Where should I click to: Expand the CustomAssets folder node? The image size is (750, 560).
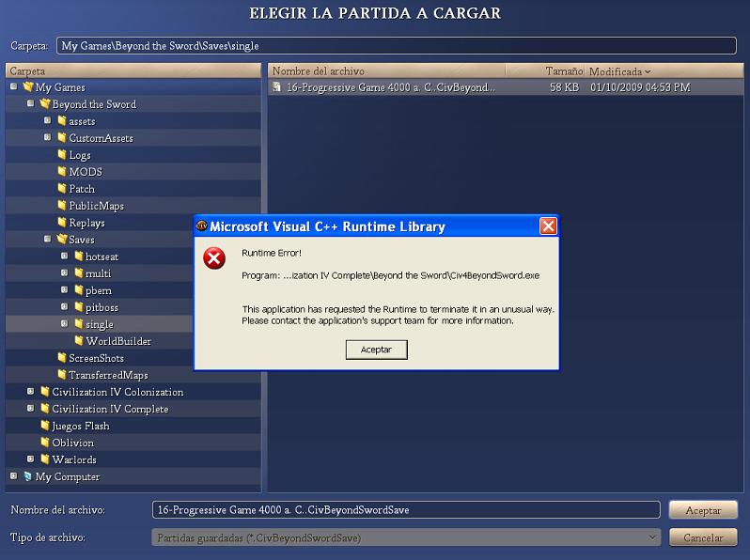coord(47,138)
